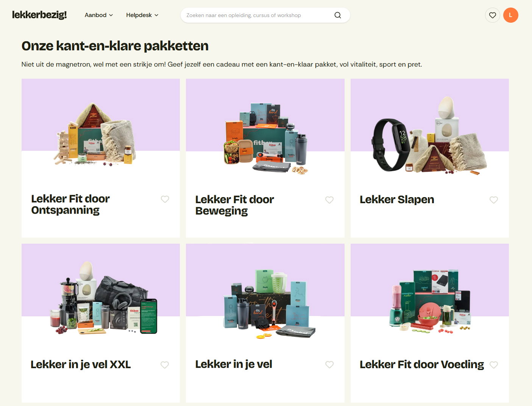Expand the Helpdesk dropdown menu
532x406 pixels.
click(x=142, y=15)
